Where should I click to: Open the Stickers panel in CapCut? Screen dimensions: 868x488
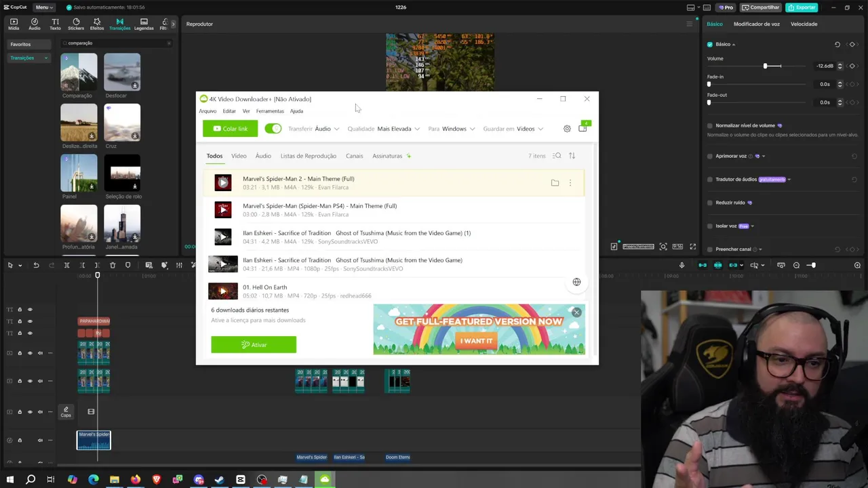pyautogui.click(x=76, y=24)
